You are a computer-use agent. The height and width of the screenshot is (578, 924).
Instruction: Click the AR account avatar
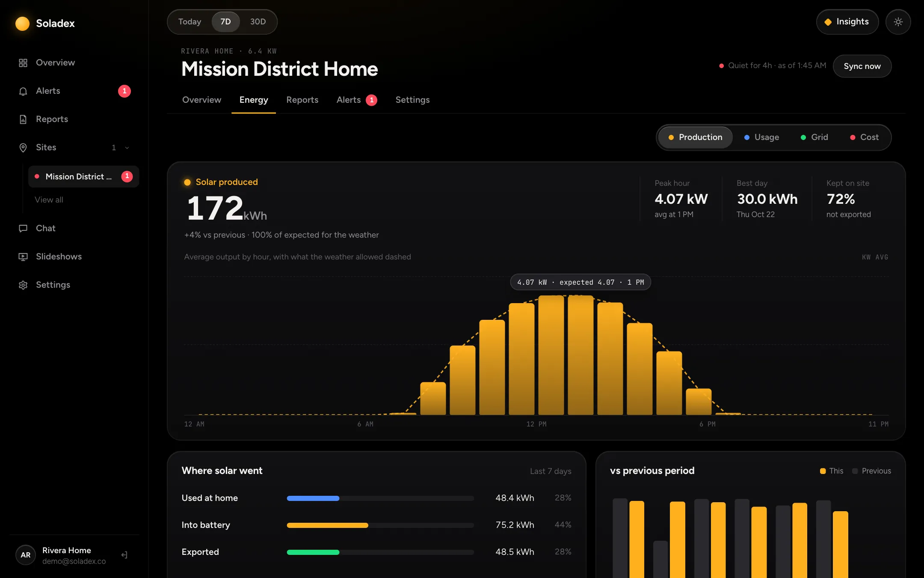coord(26,555)
